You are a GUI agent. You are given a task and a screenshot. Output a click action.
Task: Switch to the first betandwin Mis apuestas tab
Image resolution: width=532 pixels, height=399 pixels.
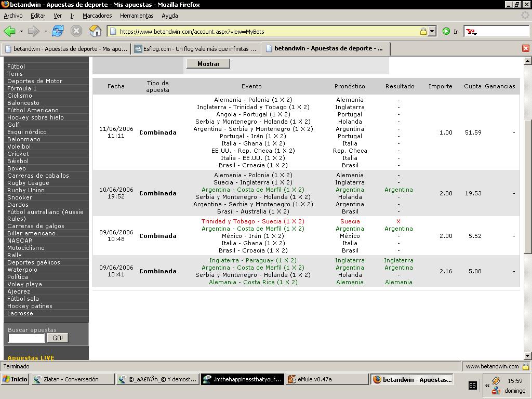point(66,49)
